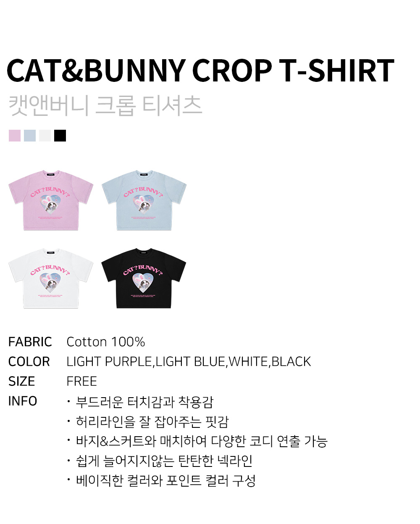This screenshot has width=420, height=524.
Task: Select the light blue color swatch
Action: (30, 136)
